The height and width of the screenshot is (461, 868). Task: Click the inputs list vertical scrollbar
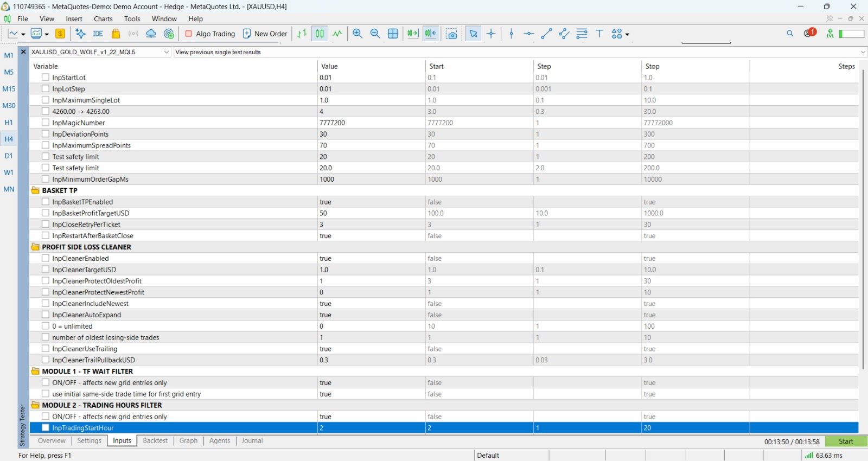863,218
